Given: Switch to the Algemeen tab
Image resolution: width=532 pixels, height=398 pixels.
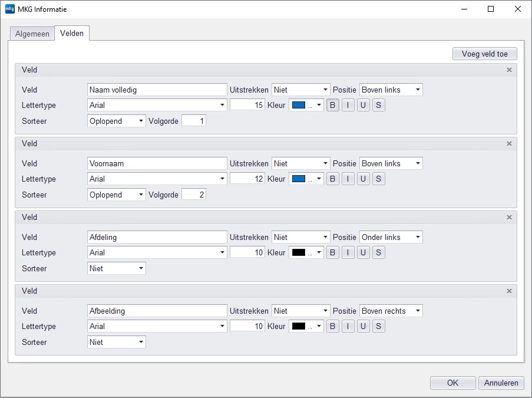Looking at the screenshot, I should pos(32,34).
